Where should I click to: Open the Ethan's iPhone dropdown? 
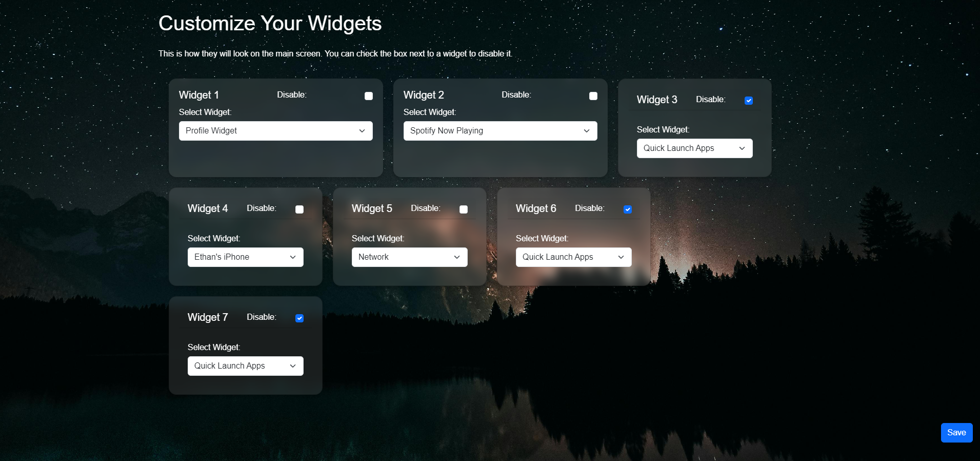tap(245, 257)
